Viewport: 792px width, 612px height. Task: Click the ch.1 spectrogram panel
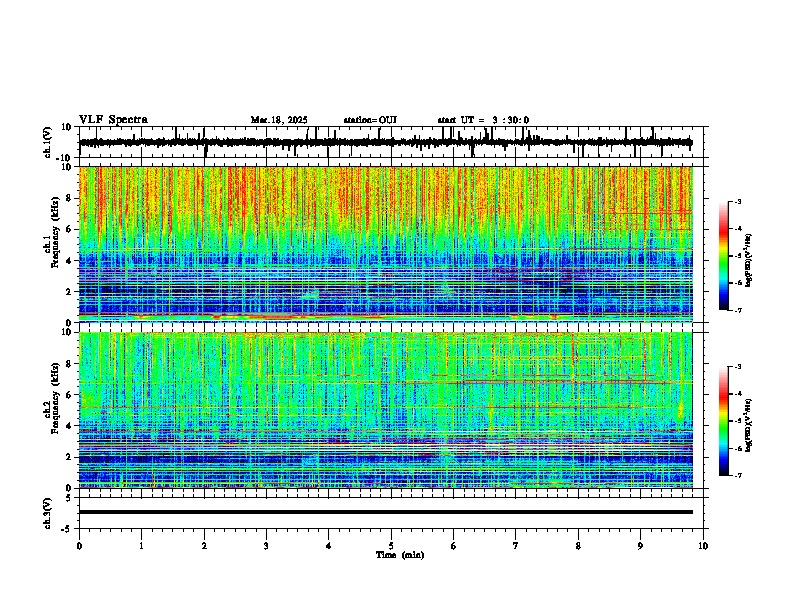click(386, 244)
